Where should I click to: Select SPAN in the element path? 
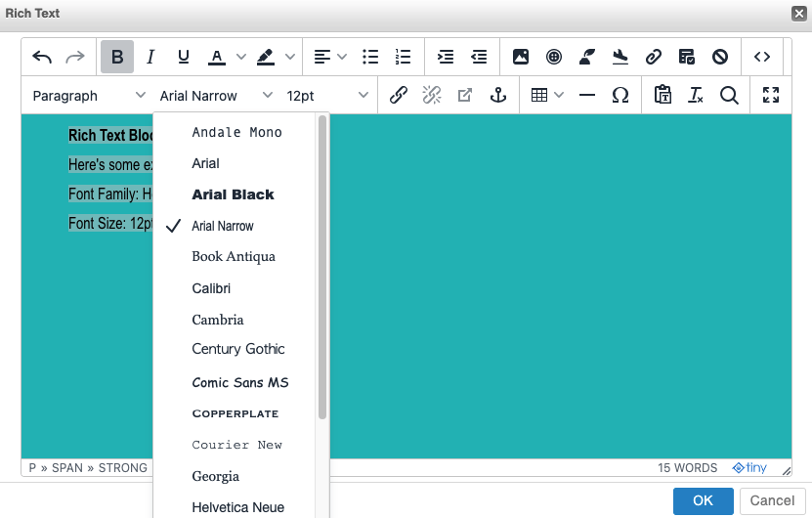click(x=66, y=468)
